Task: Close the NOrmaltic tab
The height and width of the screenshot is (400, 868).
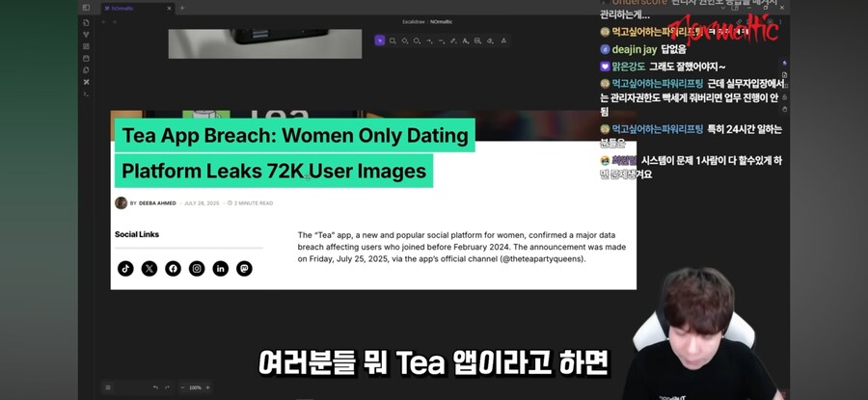Action: [x=169, y=9]
